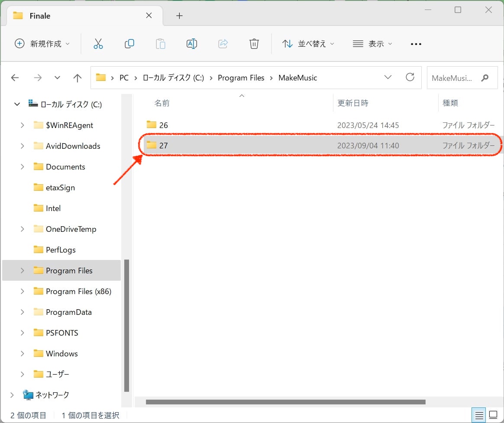Screen dimensions: 504x423
Task: Expand the $WinREAgent folder
Action: point(22,125)
